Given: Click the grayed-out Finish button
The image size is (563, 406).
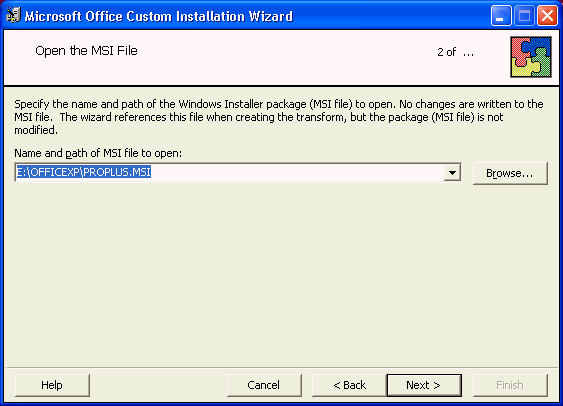Looking at the screenshot, I should 510,385.
